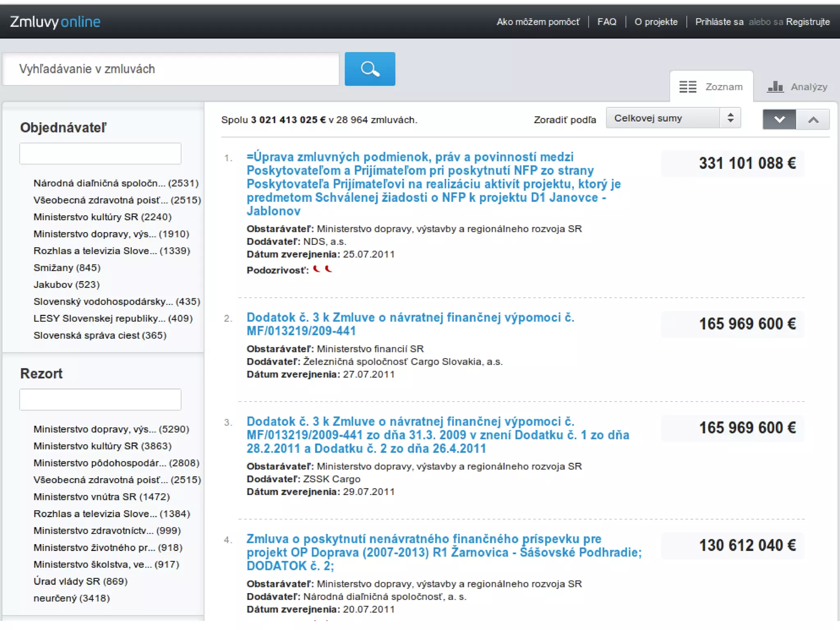
Task: Click the Registrujte registration link
Action: tap(808, 22)
